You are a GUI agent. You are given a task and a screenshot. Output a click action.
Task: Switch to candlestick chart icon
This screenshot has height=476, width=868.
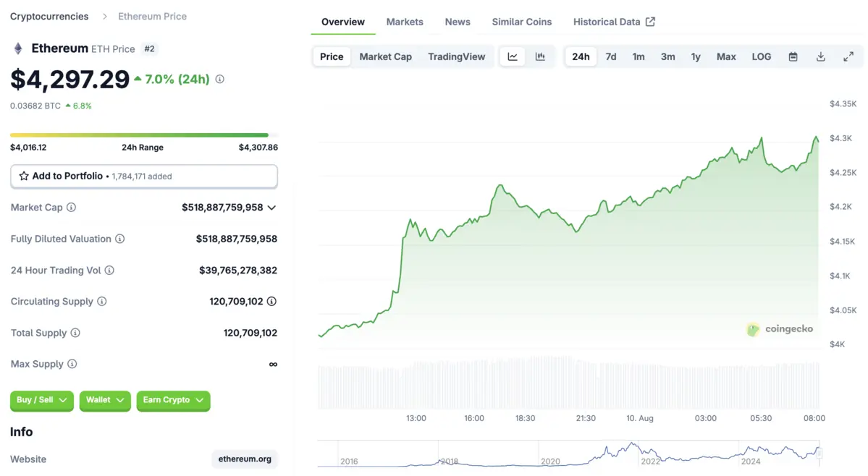pos(540,56)
